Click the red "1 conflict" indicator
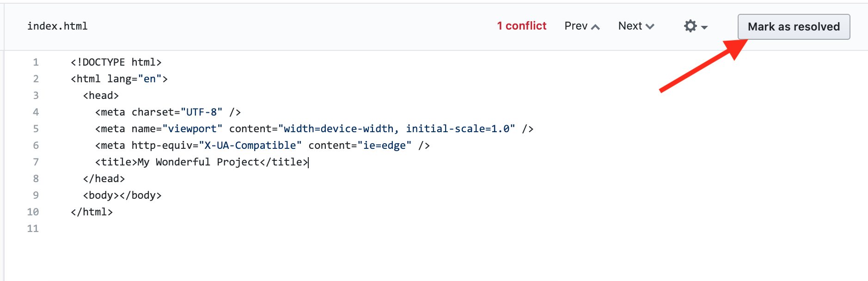Image resolution: width=868 pixels, height=281 pixels. point(521,26)
